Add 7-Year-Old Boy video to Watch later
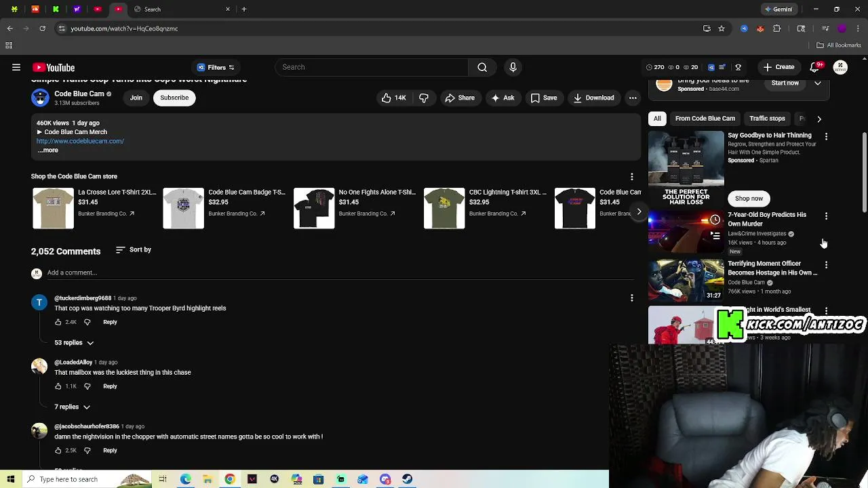This screenshot has height=488, width=868. [715, 220]
